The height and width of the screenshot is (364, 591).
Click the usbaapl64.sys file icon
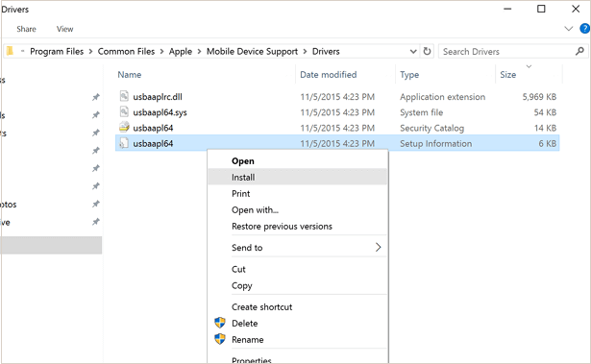point(124,112)
